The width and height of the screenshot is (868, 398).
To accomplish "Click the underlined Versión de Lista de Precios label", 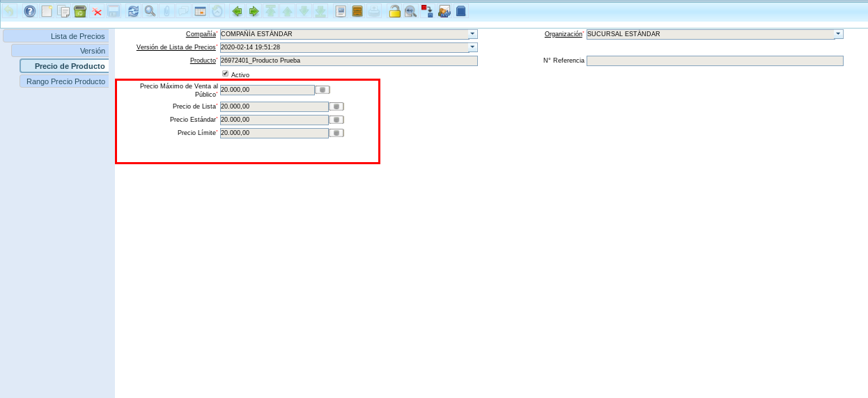I will tap(176, 47).
